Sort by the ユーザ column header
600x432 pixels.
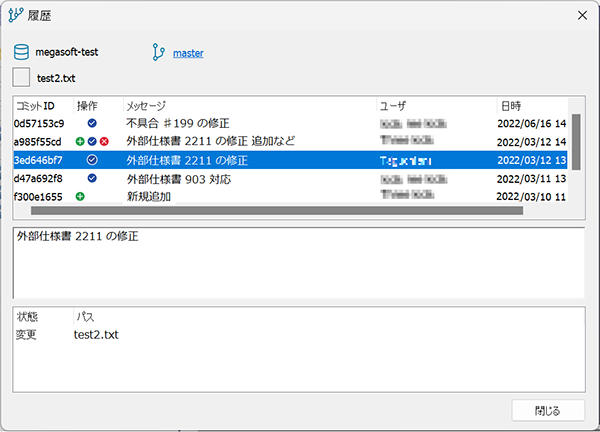pyautogui.click(x=435, y=105)
